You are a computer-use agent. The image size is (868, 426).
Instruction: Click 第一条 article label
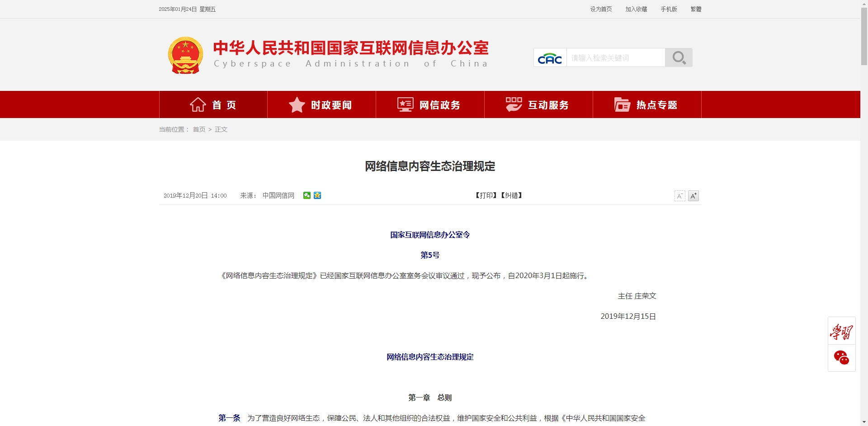[x=229, y=418]
